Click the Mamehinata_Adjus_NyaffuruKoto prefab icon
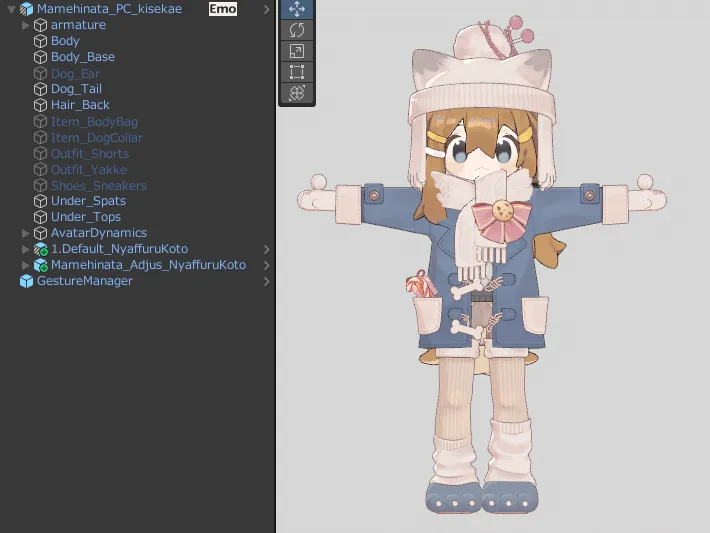This screenshot has width=710, height=533. pos(40,265)
